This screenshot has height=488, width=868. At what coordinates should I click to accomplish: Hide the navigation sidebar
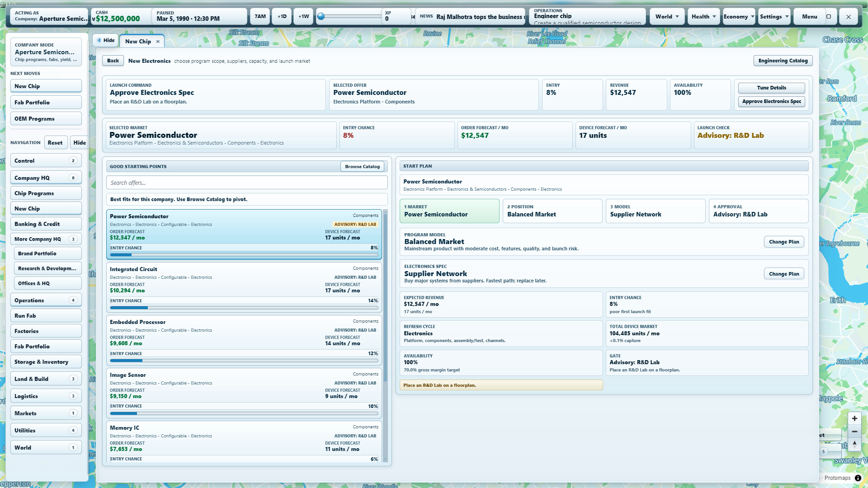(80, 143)
